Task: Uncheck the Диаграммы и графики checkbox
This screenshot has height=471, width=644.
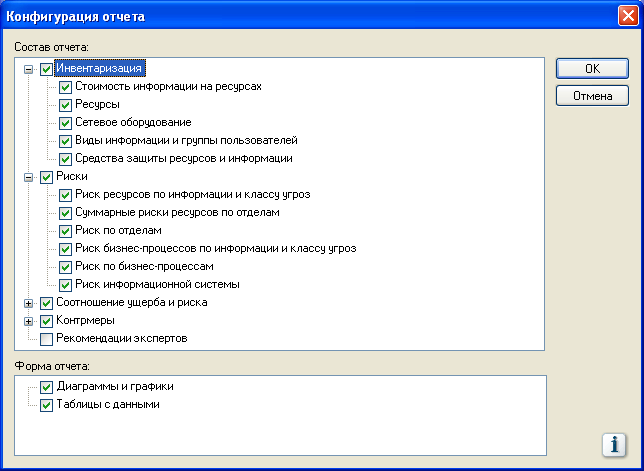Action: (x=46, y=387)
